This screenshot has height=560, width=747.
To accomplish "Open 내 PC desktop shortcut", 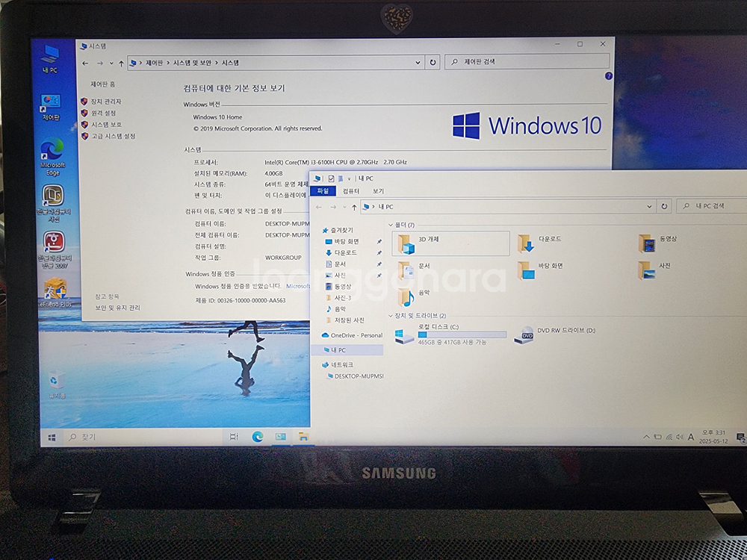I will 49,59.
